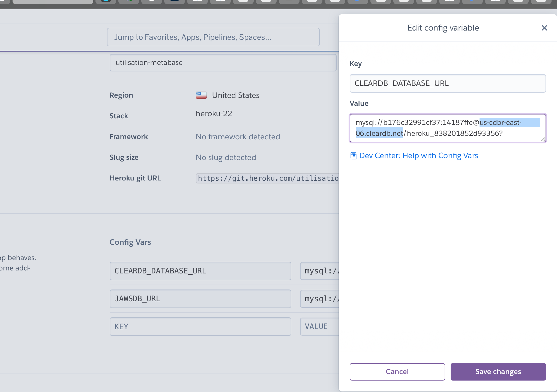Click the CLEARDB_DATABASE_URL mysql value field
Viewport: 557px width, 392px height.
coord(319,271)
